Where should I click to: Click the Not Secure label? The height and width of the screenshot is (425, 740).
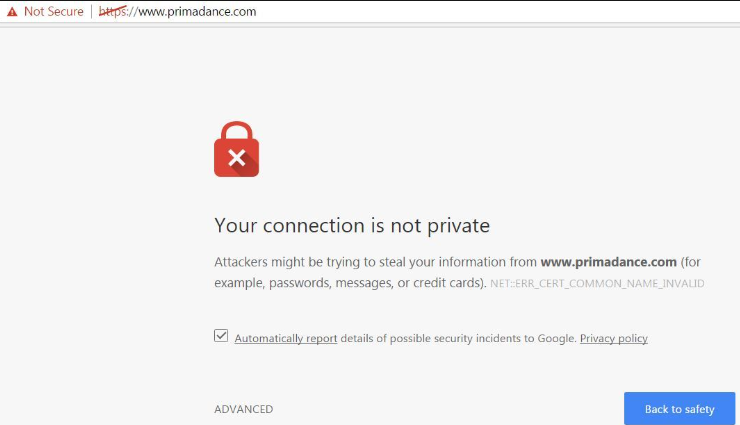point(54,12)
